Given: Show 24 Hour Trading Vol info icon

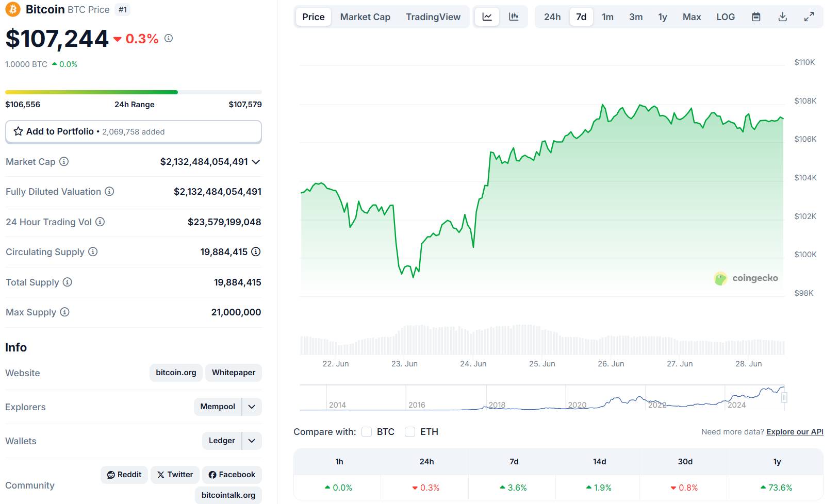Looking at the screenshot, I should click(100, 222).
